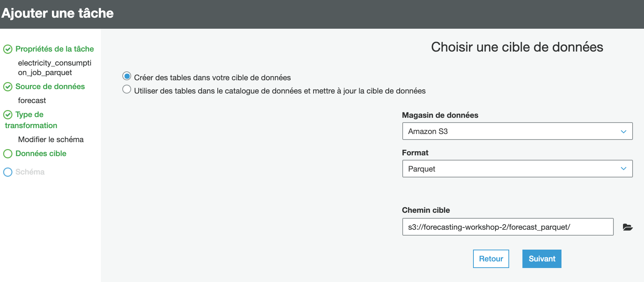Select 'Utiliser des tables dans le catalogue' radio
Image resolution: width=644 pixels, height=282 pixels.
tap(127, 89)
